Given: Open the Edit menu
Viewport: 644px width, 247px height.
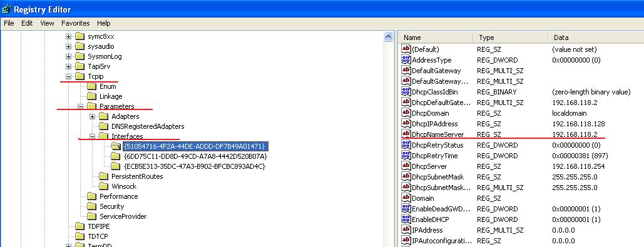Looking at the screenshot, I should pyautogui.click(x=27, y=23).
